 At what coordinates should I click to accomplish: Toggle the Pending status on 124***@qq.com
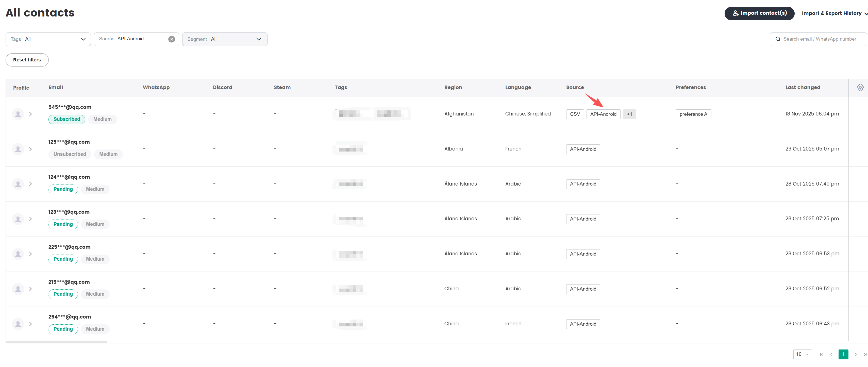[63, 189]
